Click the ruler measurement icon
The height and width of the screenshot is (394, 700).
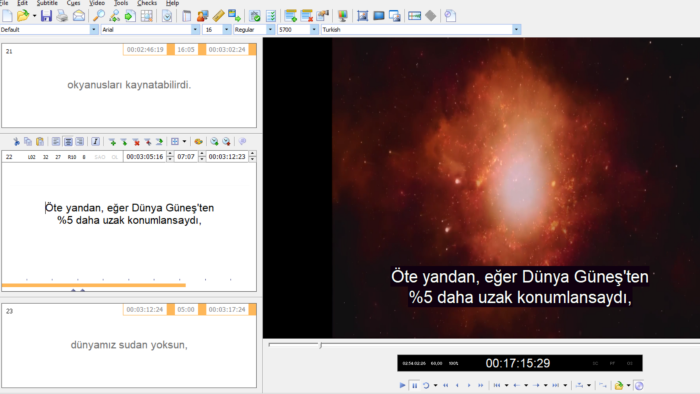pyautogui.click(x=218, y=16)
